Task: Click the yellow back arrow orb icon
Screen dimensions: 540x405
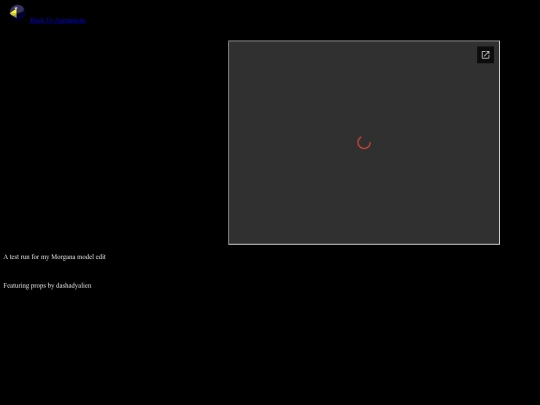Action: coord(17,13)
